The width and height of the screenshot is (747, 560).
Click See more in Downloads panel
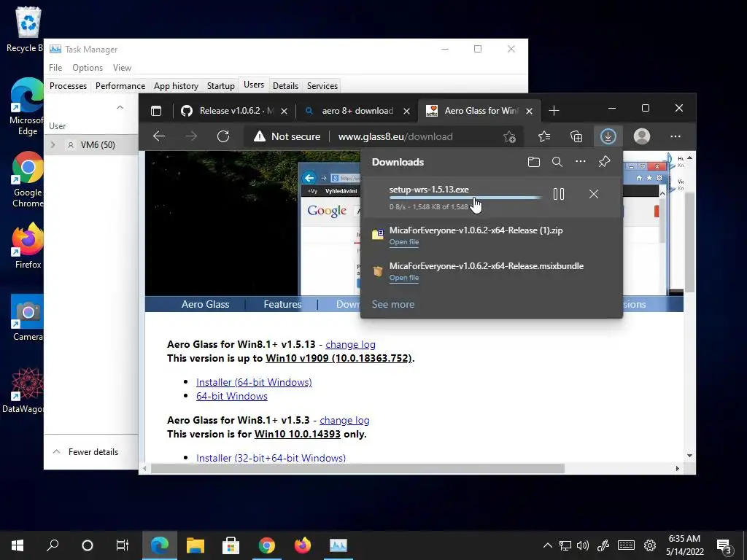coord(393,304)
